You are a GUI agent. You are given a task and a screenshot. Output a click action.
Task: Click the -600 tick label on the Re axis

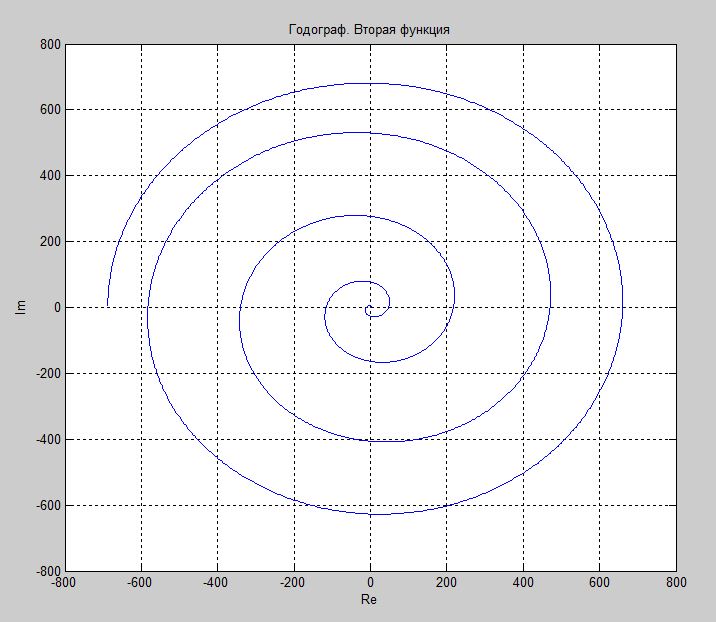(139, 583)
